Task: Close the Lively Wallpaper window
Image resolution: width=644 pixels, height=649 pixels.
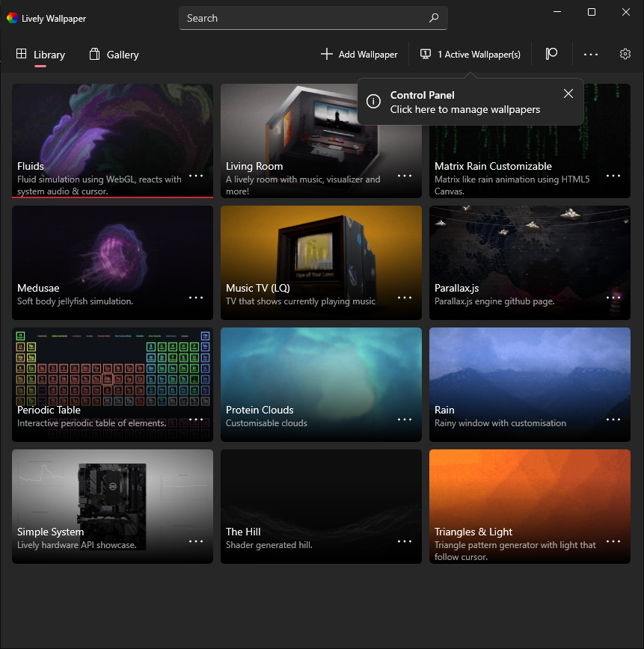Action: 626,12
